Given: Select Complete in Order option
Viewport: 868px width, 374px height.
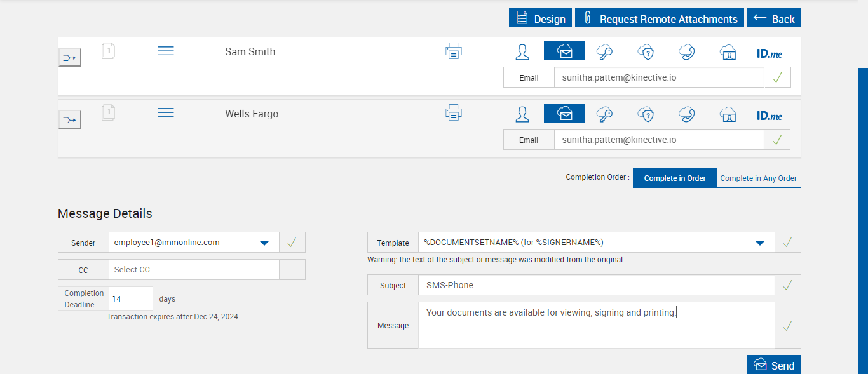Looking at the screenshot, I should [675, 178].
